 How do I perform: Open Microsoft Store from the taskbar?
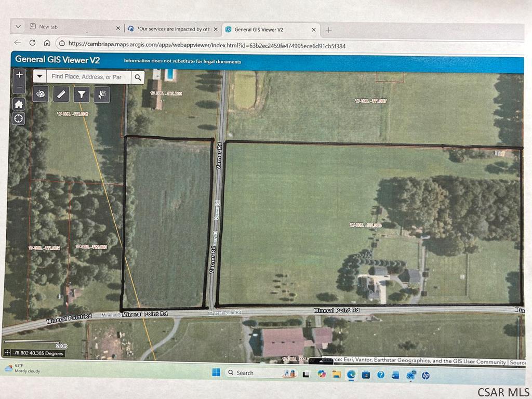coord(366,375)
